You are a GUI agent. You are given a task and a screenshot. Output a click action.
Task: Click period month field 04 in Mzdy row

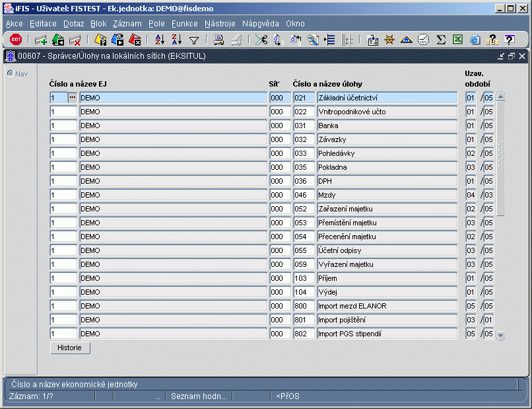471,195
